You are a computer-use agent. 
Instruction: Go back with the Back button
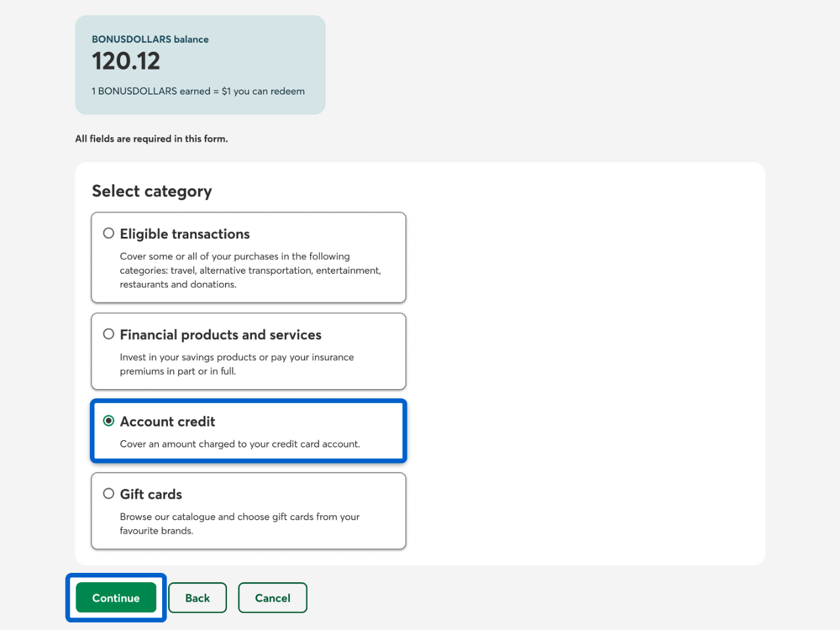[x=198, y=598]
